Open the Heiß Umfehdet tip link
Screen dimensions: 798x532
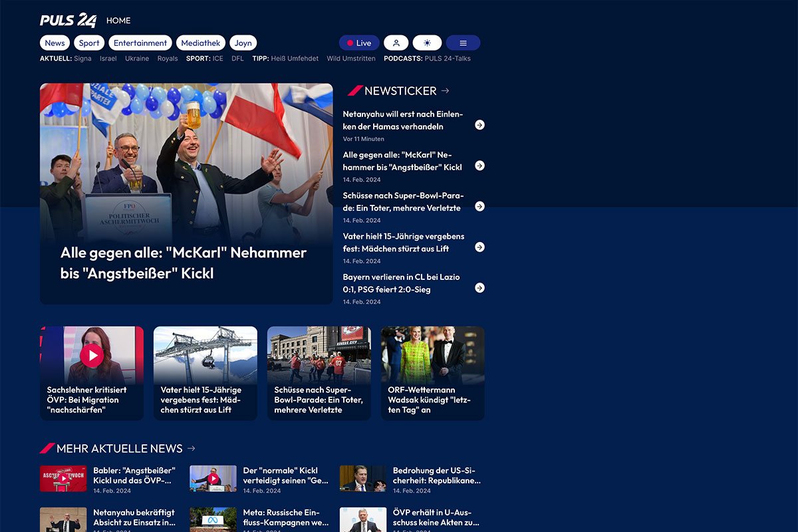tap(295, 59)
